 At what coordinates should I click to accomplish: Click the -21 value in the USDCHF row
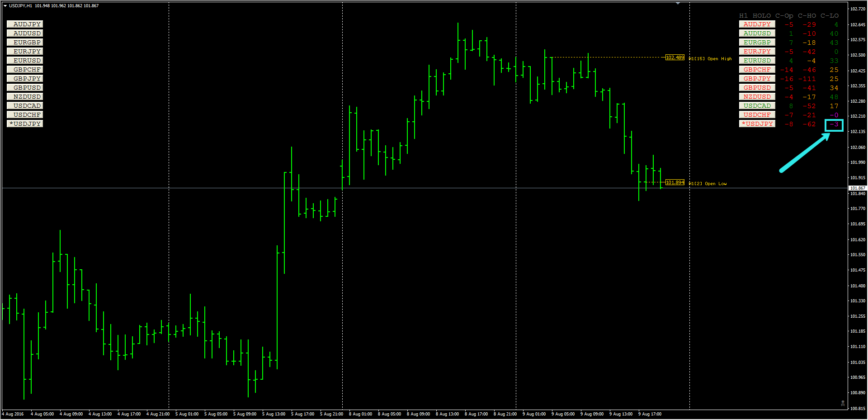[x=809, y=115]
